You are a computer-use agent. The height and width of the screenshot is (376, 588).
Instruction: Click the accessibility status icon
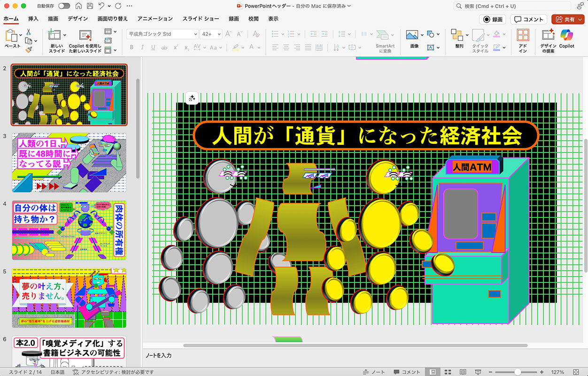[77, 372]
